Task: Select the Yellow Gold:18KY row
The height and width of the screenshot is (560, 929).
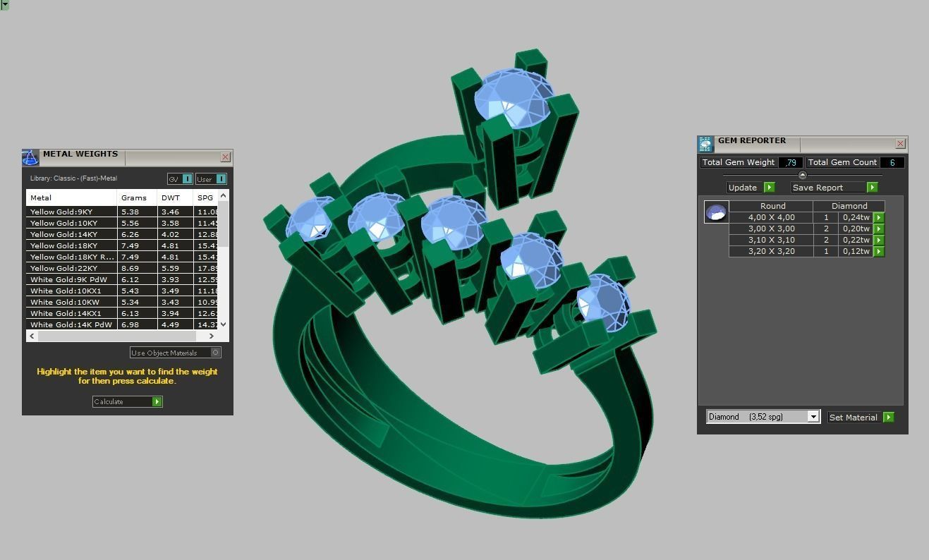Action: (123, 245)
